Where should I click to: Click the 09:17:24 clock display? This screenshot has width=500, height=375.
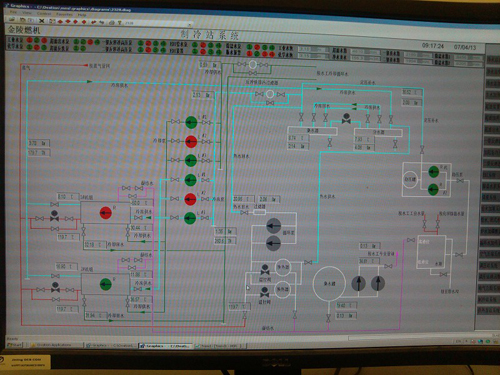(433, 46)
